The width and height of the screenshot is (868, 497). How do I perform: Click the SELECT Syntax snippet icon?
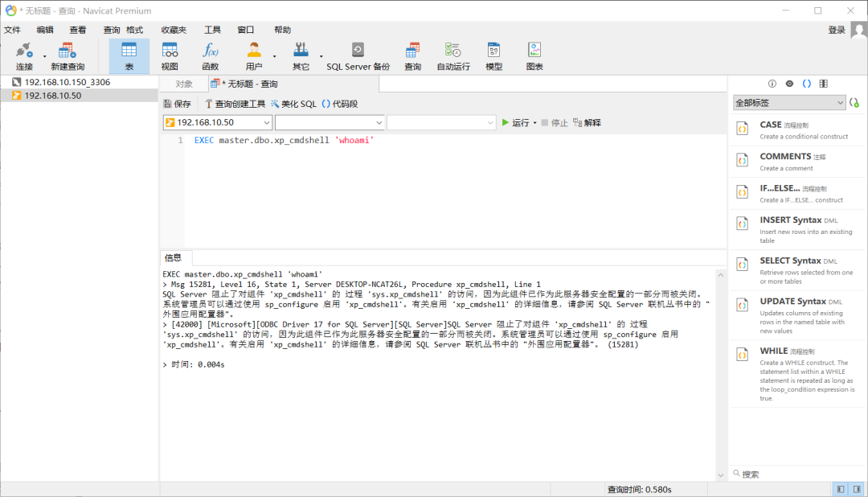(743, 265)
